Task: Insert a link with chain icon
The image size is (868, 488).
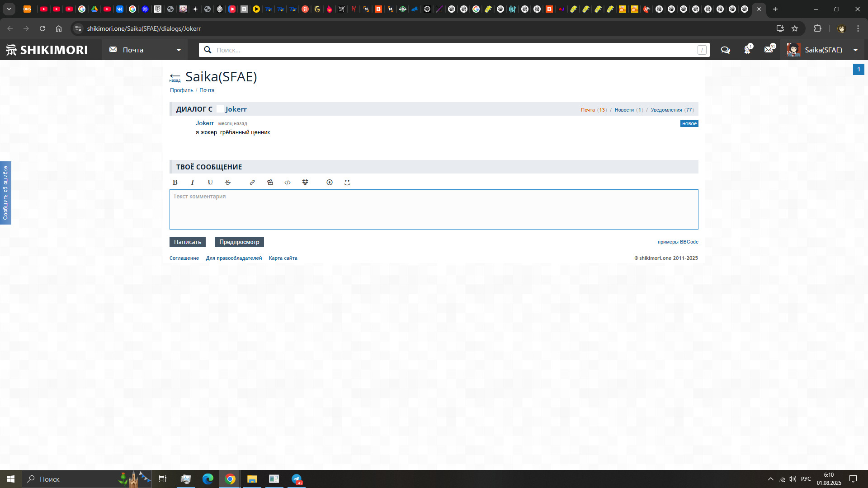Action: [252, 183]
